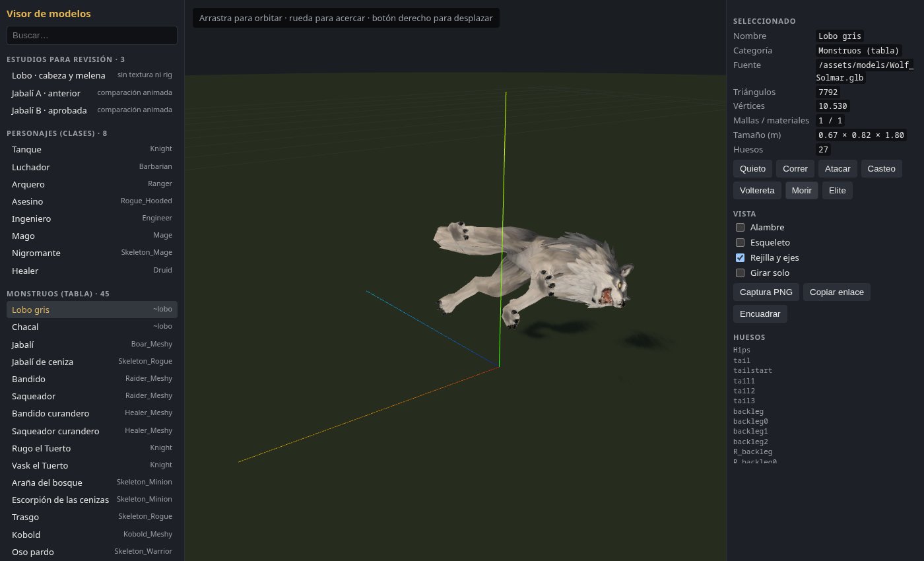Play the Casteo animation

[x=882, y=168]
